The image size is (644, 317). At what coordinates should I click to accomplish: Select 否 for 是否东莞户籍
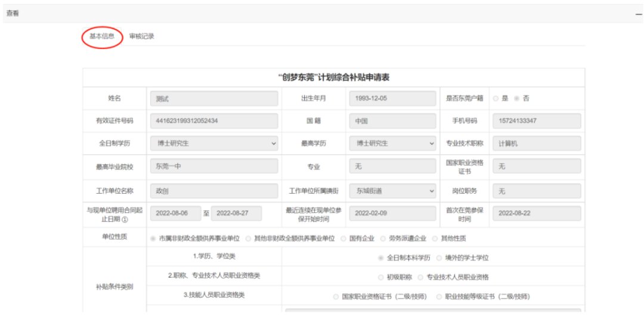[x=516, y=98]
